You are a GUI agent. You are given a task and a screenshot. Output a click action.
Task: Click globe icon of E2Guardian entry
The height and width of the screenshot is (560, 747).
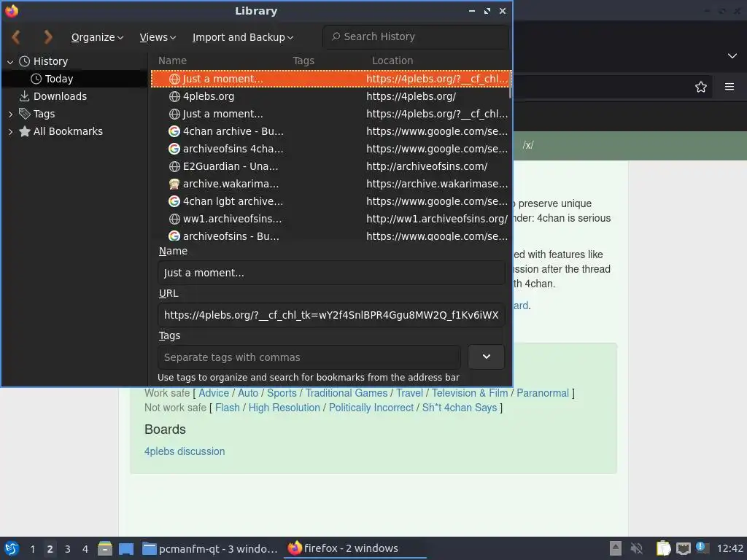tap(174, 166)
